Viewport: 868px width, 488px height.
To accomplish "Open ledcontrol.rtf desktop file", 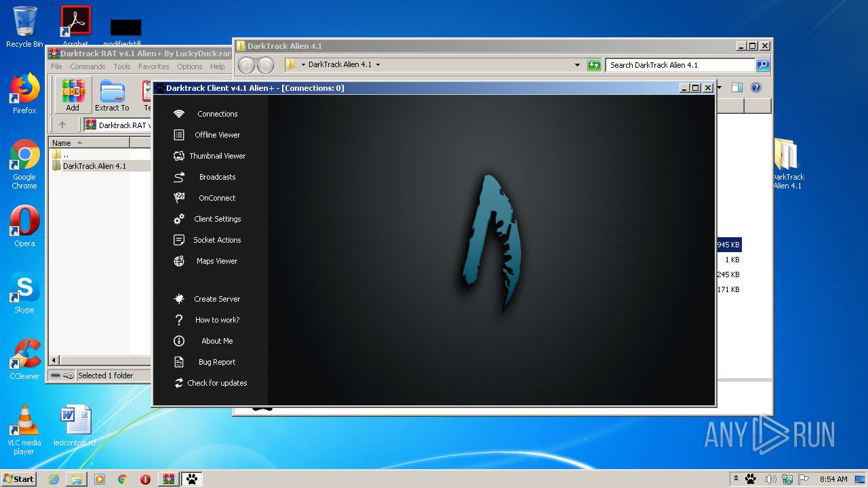I will click(x=75, y=426).
